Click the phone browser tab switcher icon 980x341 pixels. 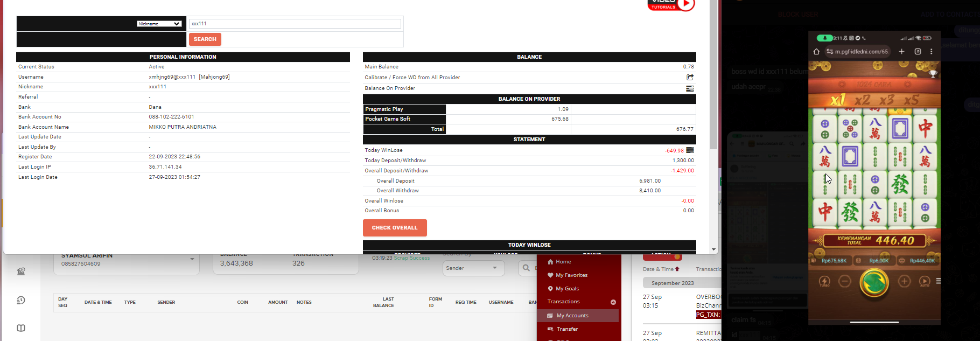click(x=918, y=52)
